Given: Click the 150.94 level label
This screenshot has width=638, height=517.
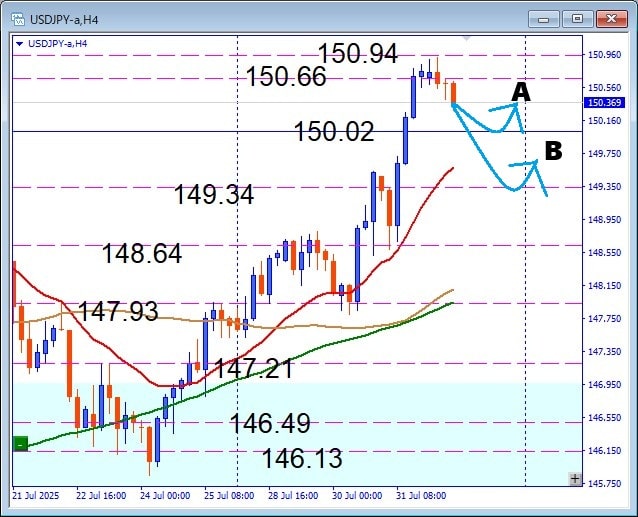Looking at the screenshot, I should point(357,53).
